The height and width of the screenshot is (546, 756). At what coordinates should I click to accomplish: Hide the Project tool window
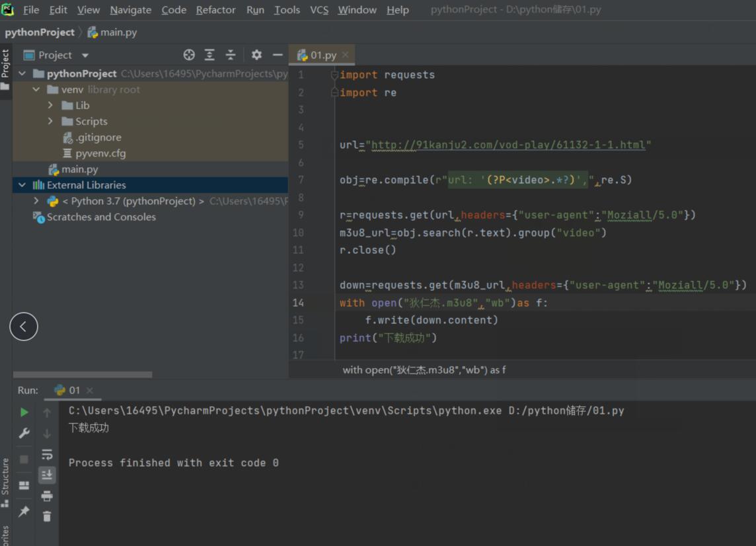click(278, 55)
